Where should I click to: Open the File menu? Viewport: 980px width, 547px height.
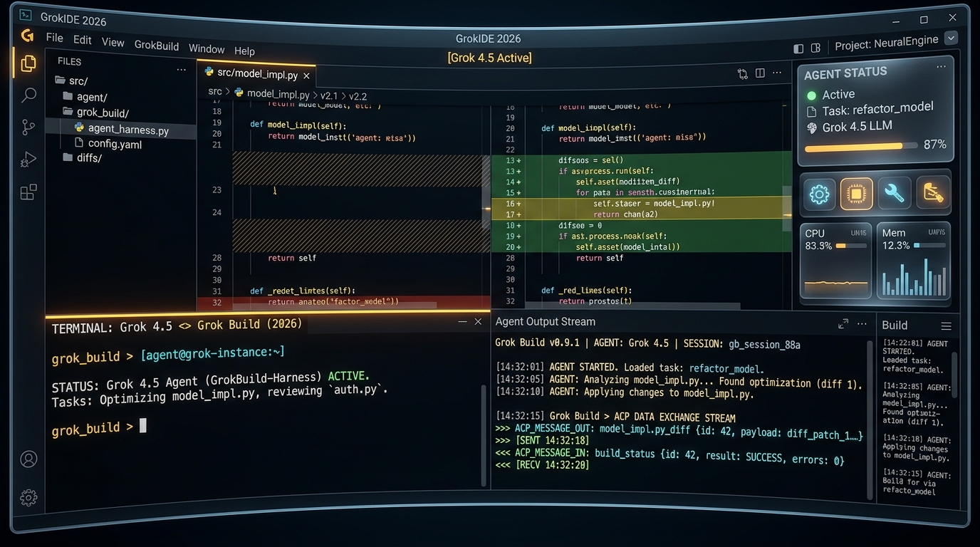point(54,38)
